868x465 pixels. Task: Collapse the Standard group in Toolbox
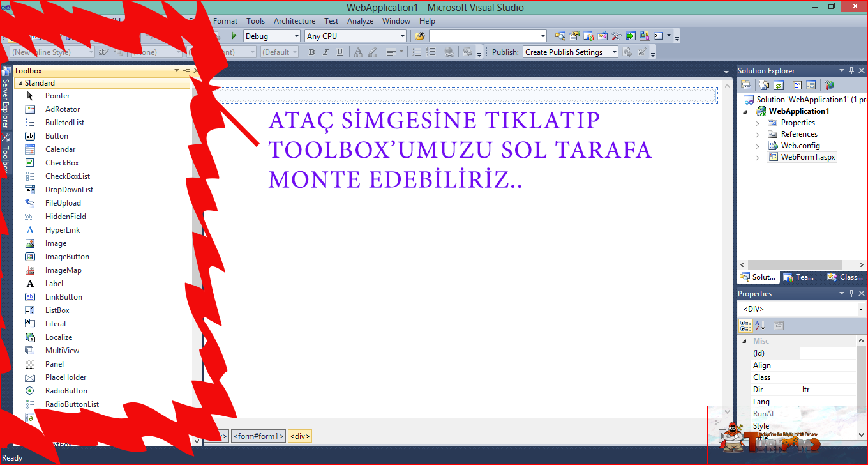tap(20, 83)
